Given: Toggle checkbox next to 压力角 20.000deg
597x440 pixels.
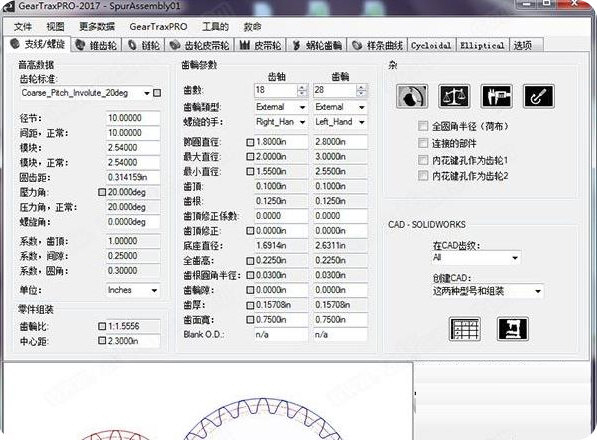Looking at the screenshot, I should (102, 192).
